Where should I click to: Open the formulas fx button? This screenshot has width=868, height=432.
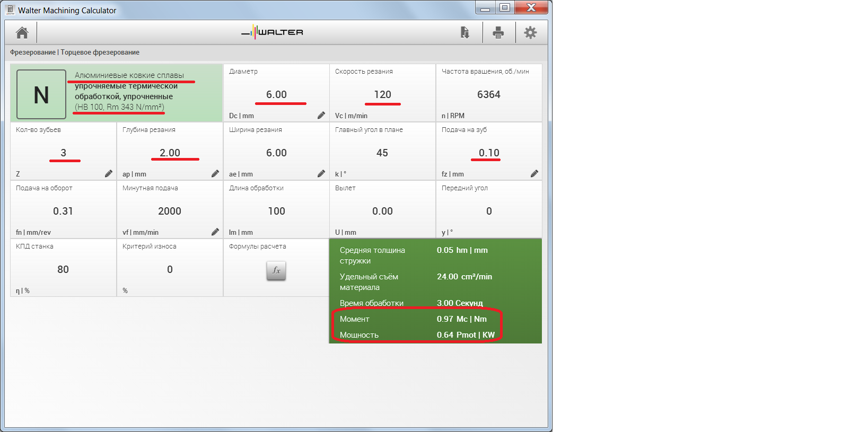click(x=276, y=270)
